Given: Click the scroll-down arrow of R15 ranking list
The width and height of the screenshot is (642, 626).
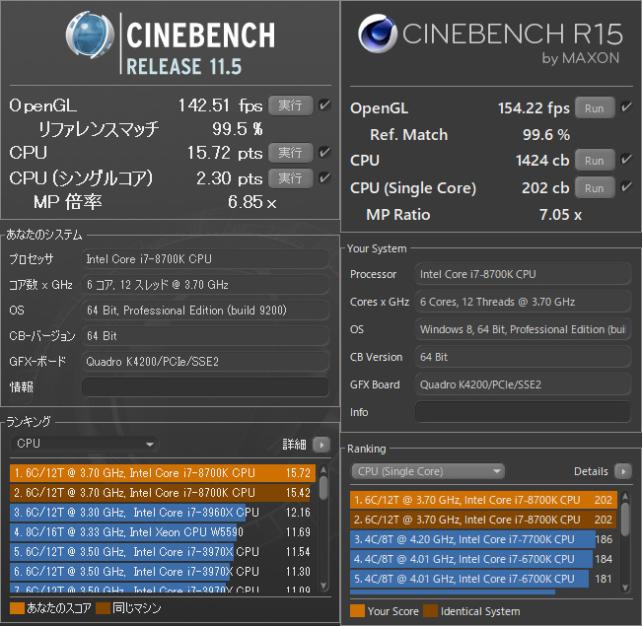Looking at the screenshot, I should point(625,588).
